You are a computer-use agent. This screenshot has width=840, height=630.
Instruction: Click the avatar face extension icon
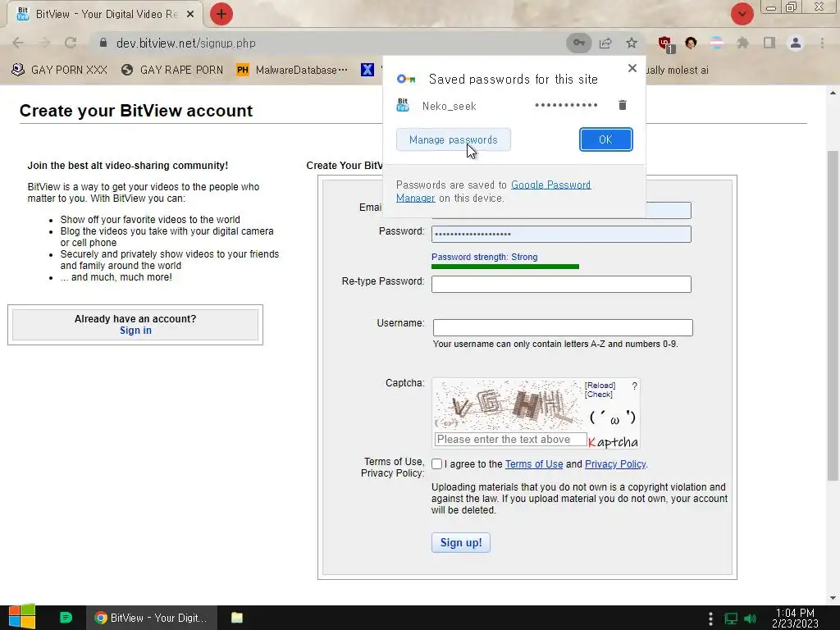pyautogui.click(x=691, y=43)
